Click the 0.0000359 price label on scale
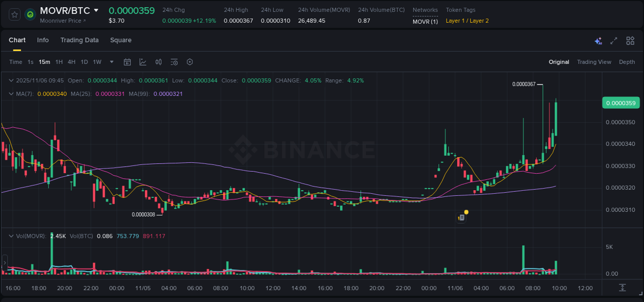 [x=620, y=103]
